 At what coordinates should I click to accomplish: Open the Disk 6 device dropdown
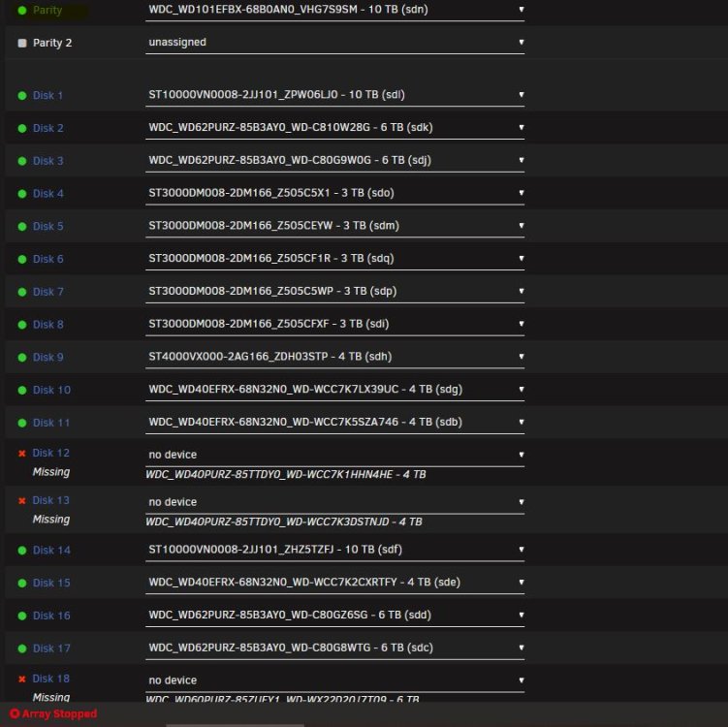point(334,259)
